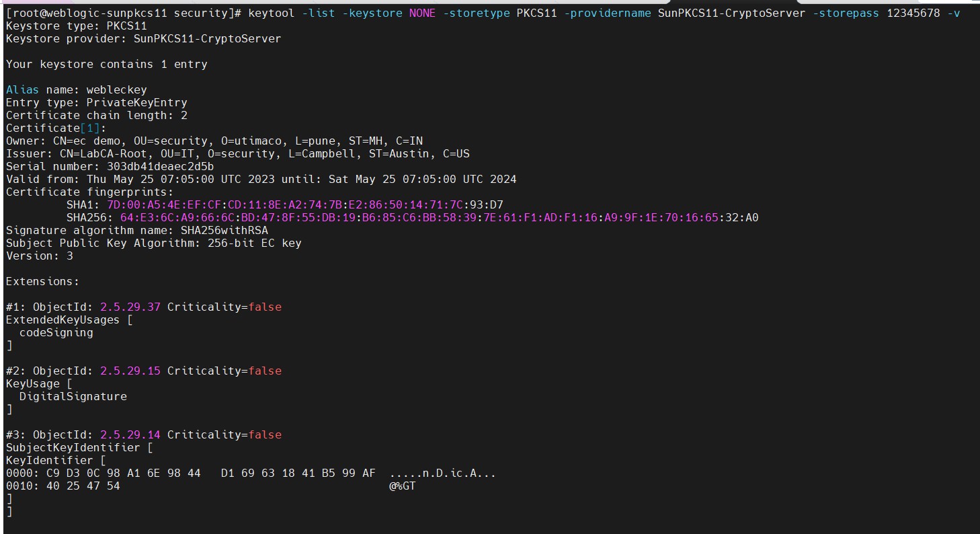The height and width of the screenshot is (534, 980).
Task: Click the codeSigning usage entry
Action: click(x=56, y=333)
